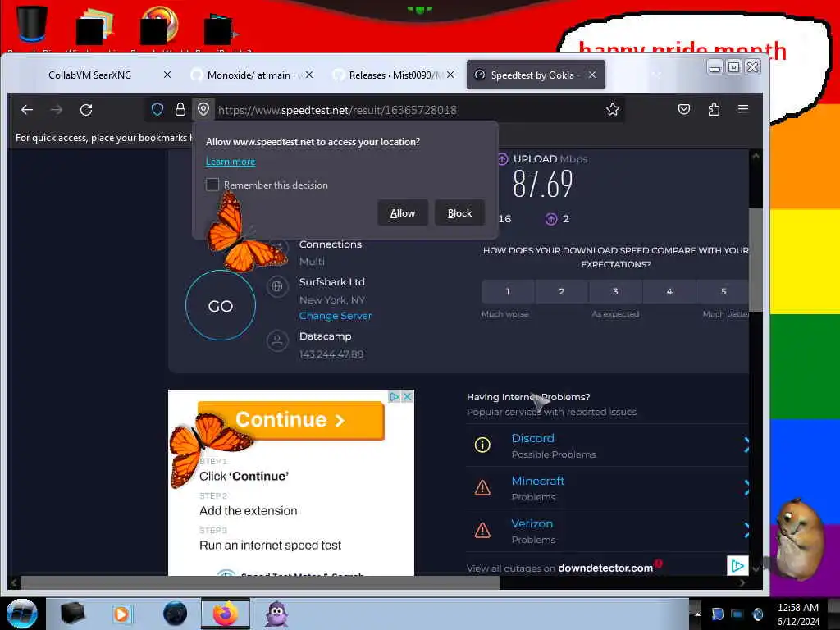The height and width of the screenshot is (630, 840).
Task: Click the Datacamp user profile icon
Action: [x=277, y=340]
